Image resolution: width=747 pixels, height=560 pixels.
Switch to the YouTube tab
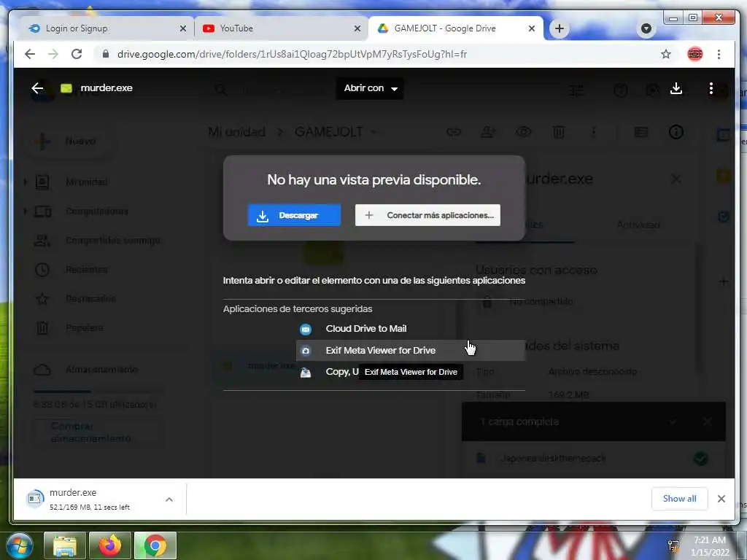[281, 28]
